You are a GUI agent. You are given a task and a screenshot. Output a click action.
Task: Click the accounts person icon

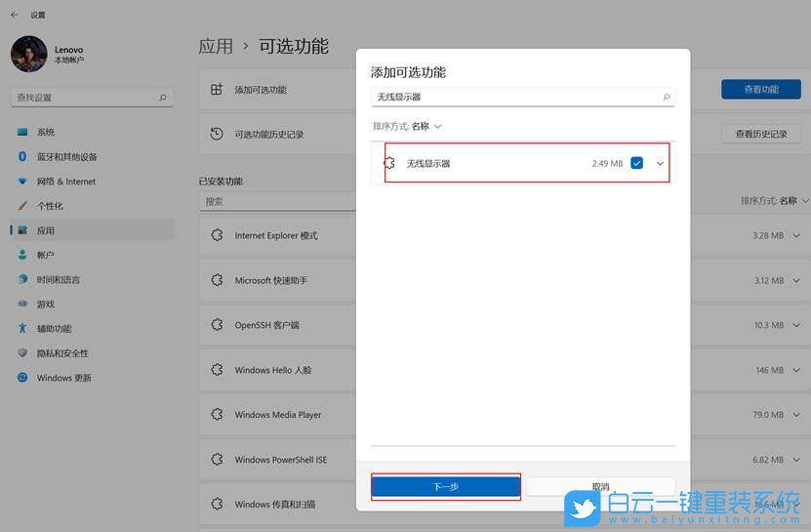point(22,255)
